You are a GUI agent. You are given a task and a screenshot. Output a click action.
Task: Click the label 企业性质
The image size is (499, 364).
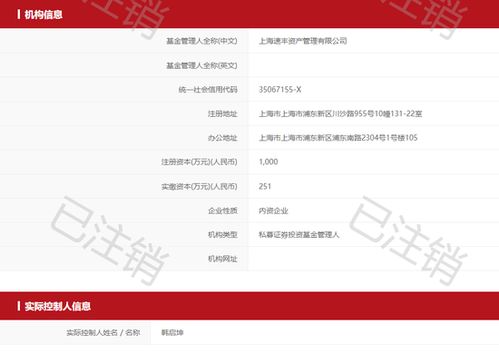[223, 211]
